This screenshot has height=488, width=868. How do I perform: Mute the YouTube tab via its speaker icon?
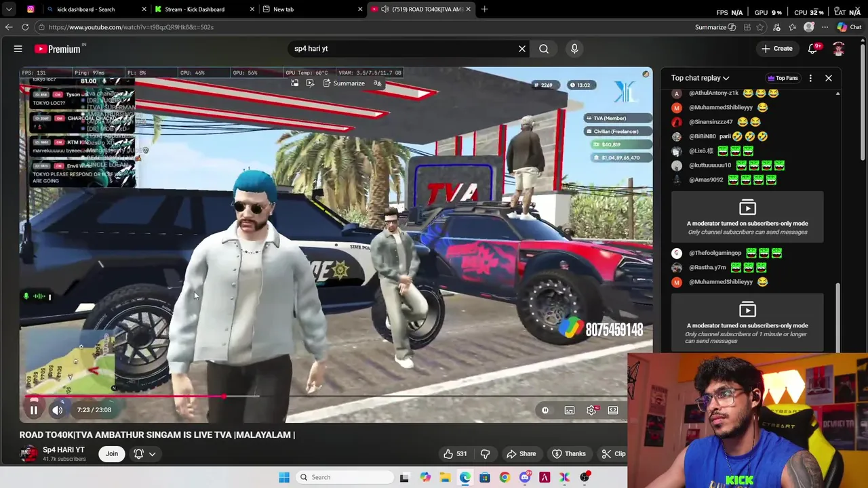(x=385, y=9)
